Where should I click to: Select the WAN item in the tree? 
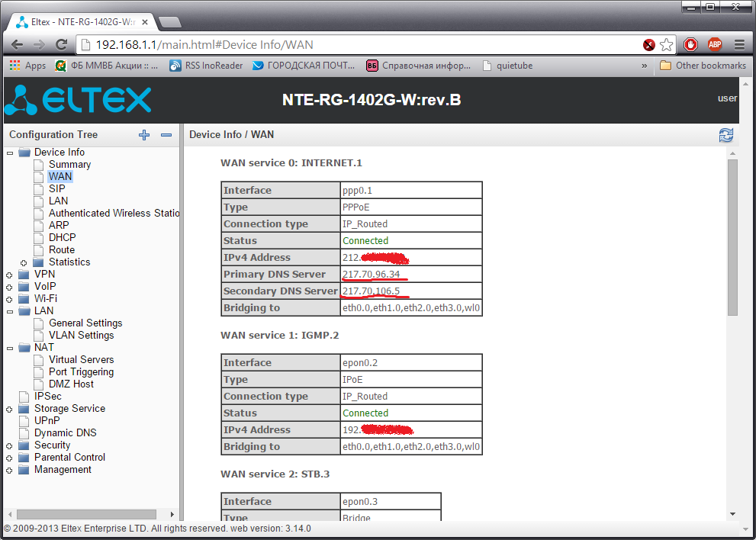point(60,176)
